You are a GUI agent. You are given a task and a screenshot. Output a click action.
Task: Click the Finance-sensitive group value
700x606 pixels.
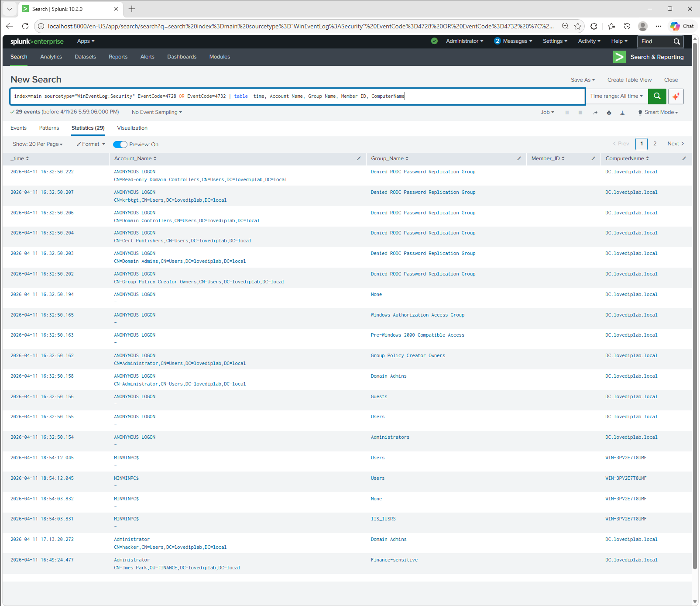(394, 560)
